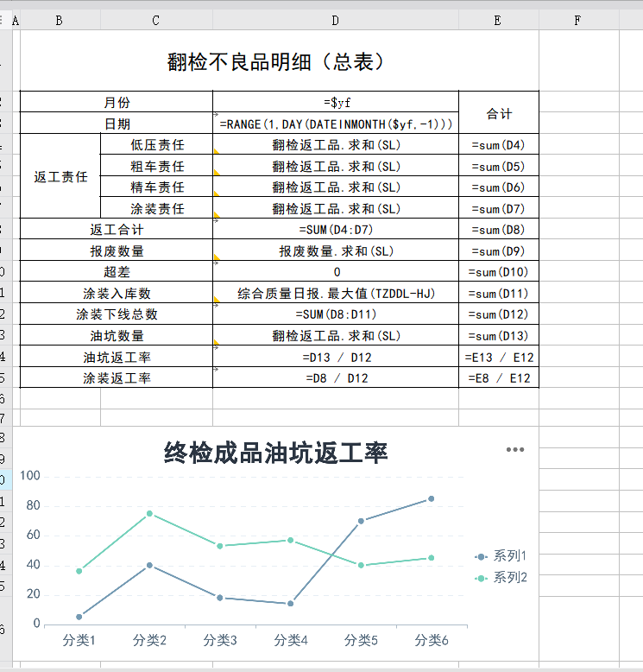
Task: Select column D header
Action: coord(335,20)
